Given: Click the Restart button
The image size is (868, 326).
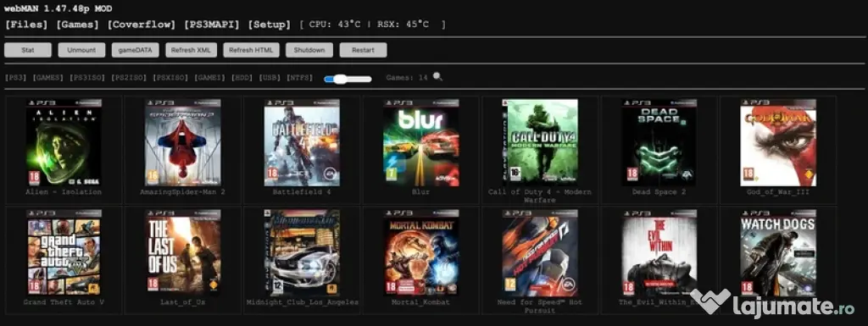Looking at the screenshot, I should tap(363, 50).
